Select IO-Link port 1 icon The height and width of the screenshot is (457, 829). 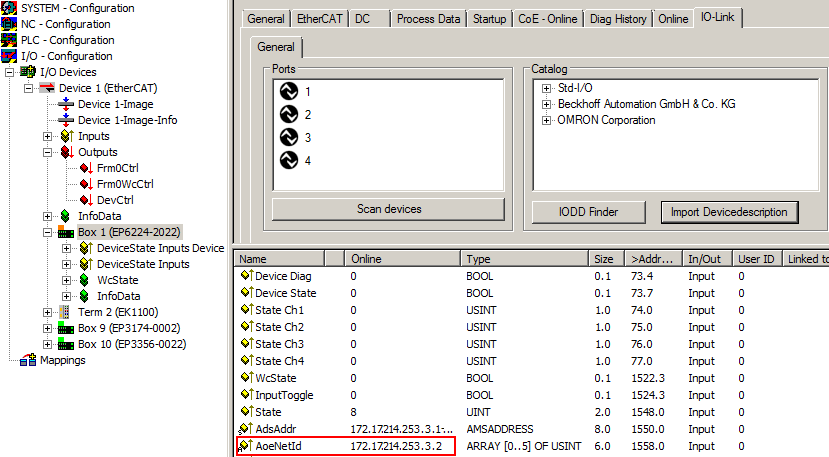(289, 91)
